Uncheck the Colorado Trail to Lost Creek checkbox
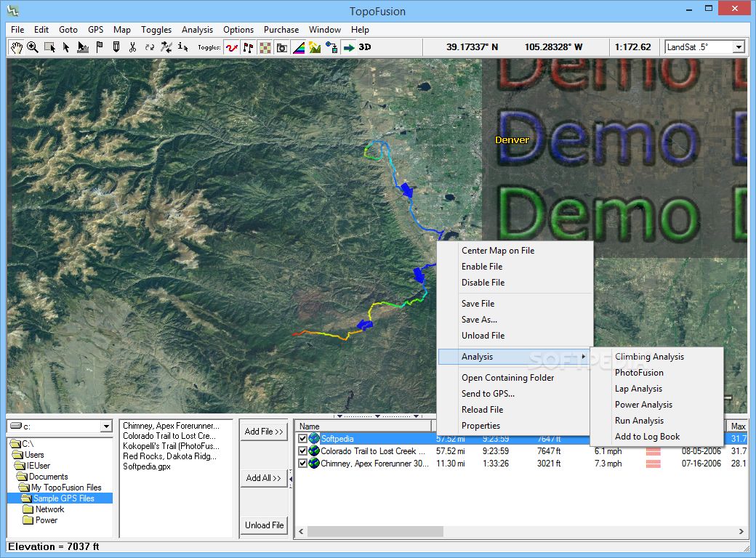The width and height of the screenshot is (756, 558). 303,451
